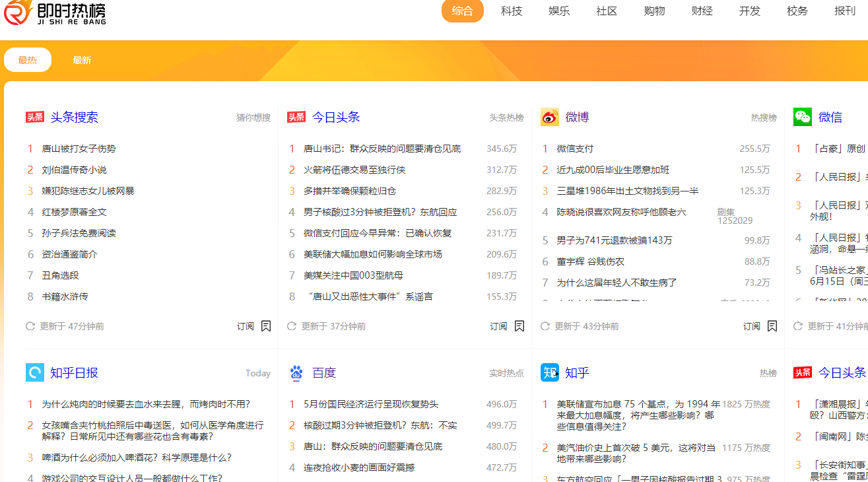Subscribe to 今日头条 with 订阅 button
This screenshot has width=868, height=482.
[x=498, y=326]
